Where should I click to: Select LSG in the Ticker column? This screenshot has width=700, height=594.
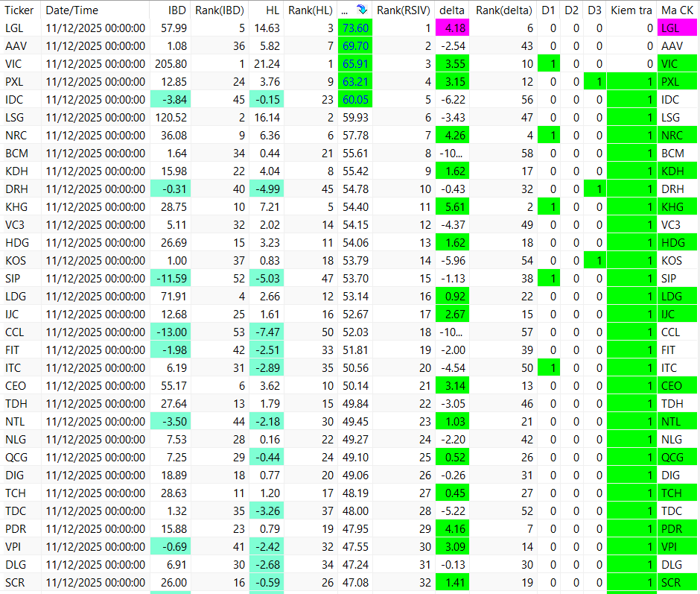coord(15,118)
